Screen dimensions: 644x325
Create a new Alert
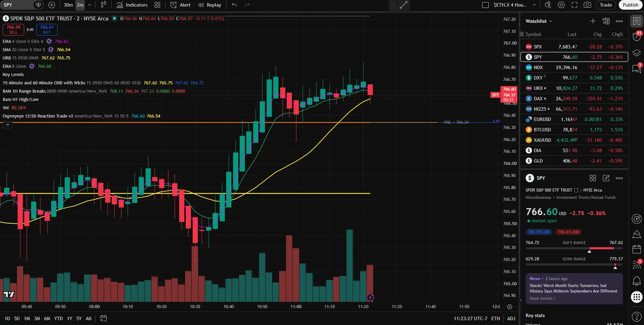tap(180, 5)
